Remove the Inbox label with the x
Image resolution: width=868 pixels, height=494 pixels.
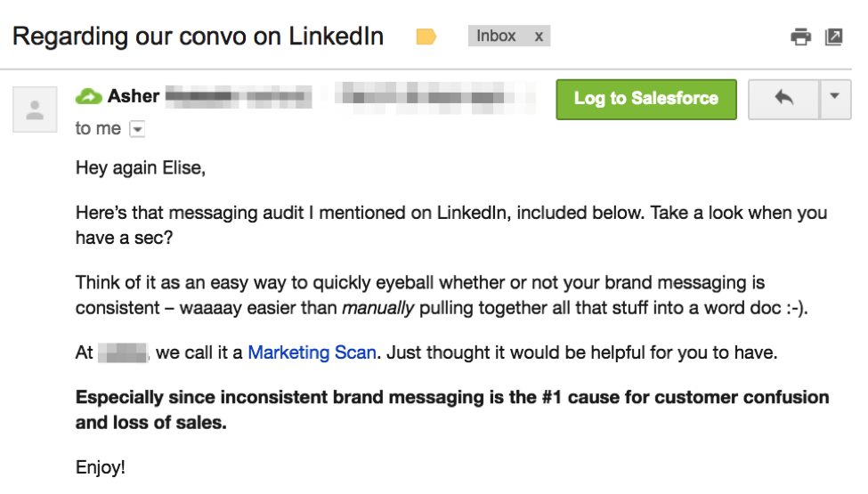[539, 36]
